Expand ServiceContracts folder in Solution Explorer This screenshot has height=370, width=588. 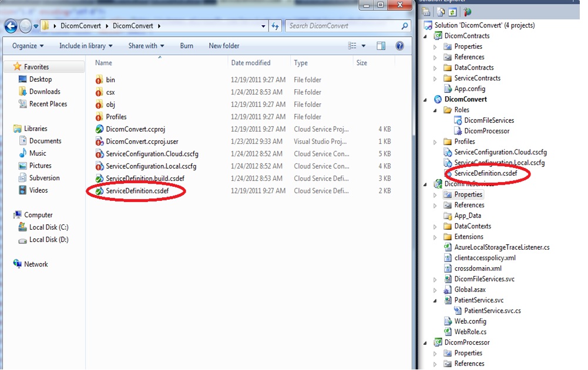click(435, 79)
